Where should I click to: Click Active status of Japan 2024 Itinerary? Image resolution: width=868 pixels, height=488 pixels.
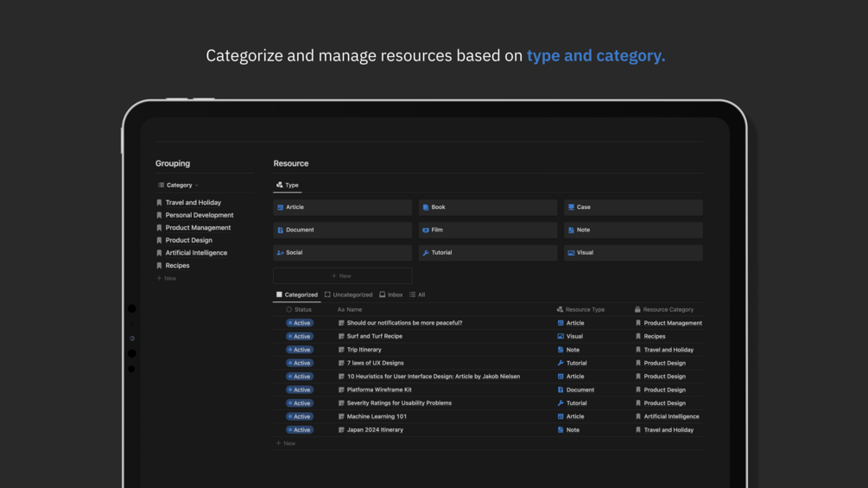point(300,430)
